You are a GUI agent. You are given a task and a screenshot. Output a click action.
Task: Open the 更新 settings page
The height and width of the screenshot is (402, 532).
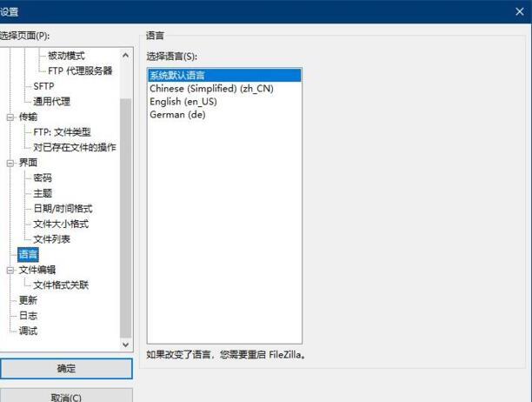pos(28,300)
